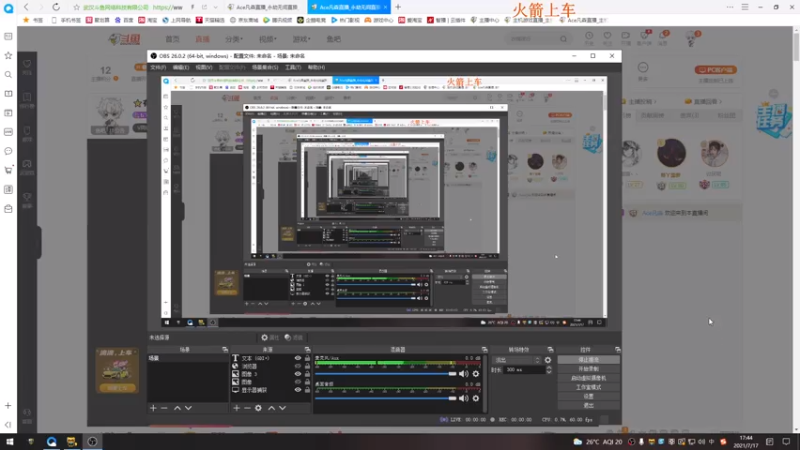Viewport: 800px width, 450px height.
Task: Add a new source with the plus icon
Action: (236, 408)
